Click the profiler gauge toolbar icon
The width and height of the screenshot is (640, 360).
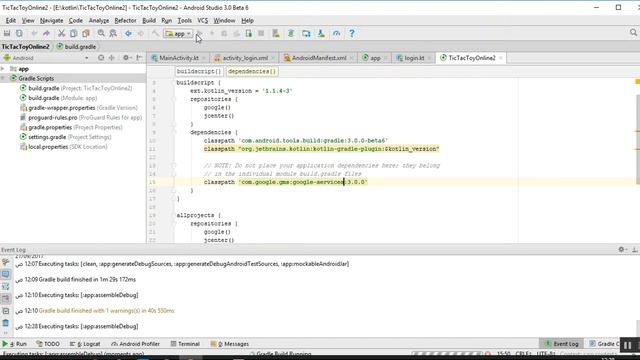(x=336, y=33)
